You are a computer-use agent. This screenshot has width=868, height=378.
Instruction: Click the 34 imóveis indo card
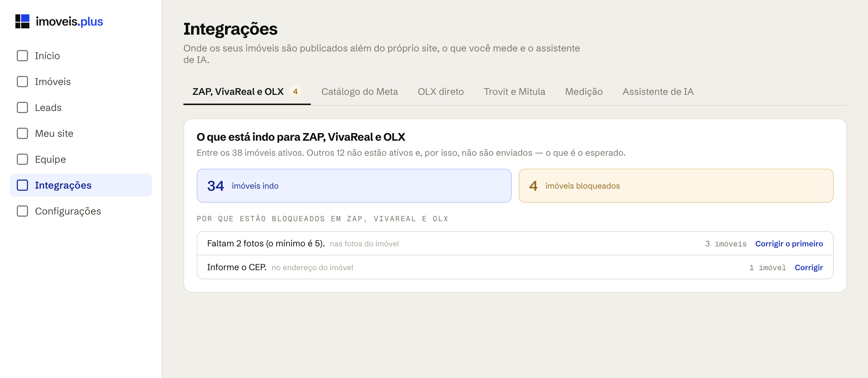click(354, 185)
